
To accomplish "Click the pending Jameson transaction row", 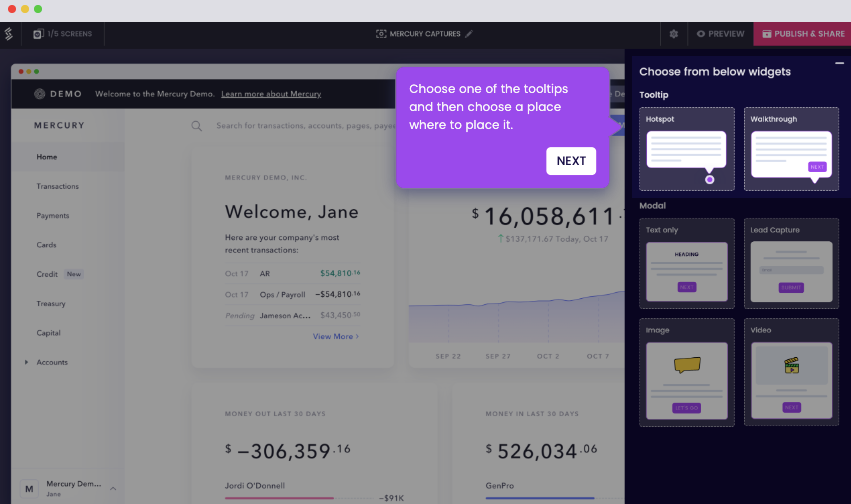I will (293, 315).
